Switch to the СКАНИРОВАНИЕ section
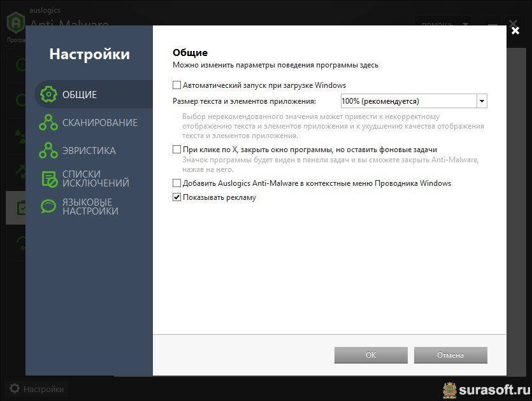Image resolution: width=532 pixels, height=401 pixels. pyautogui.click(x=94, y=122)
